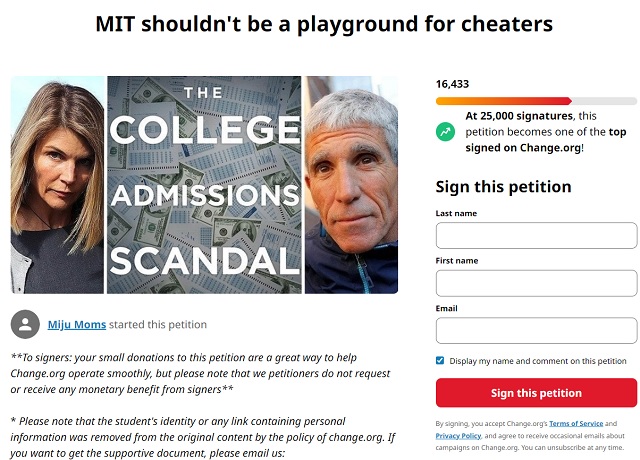The image size is (640, 460).
Task: Click the petition title heading about MIT
Action: [324, 24]
